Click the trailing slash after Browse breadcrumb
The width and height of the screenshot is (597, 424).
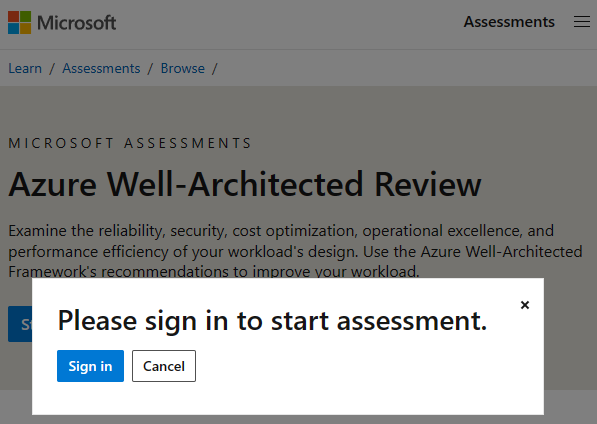[215, 69]
